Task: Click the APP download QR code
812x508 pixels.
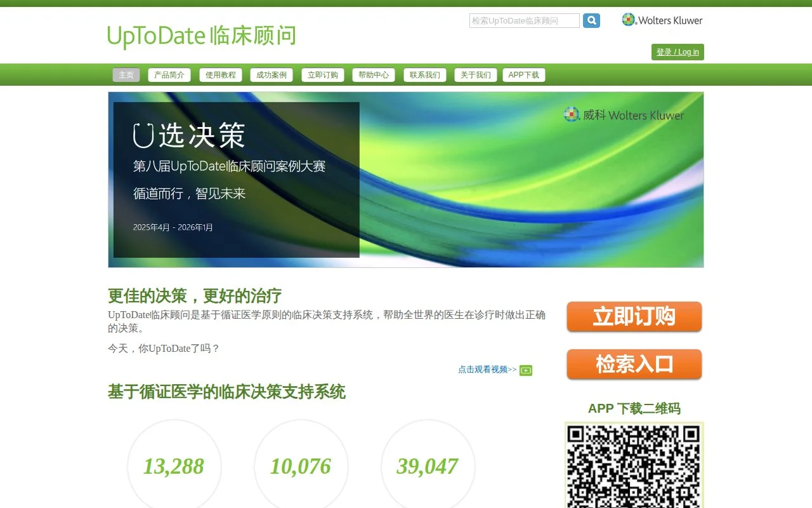Action: 634,465
